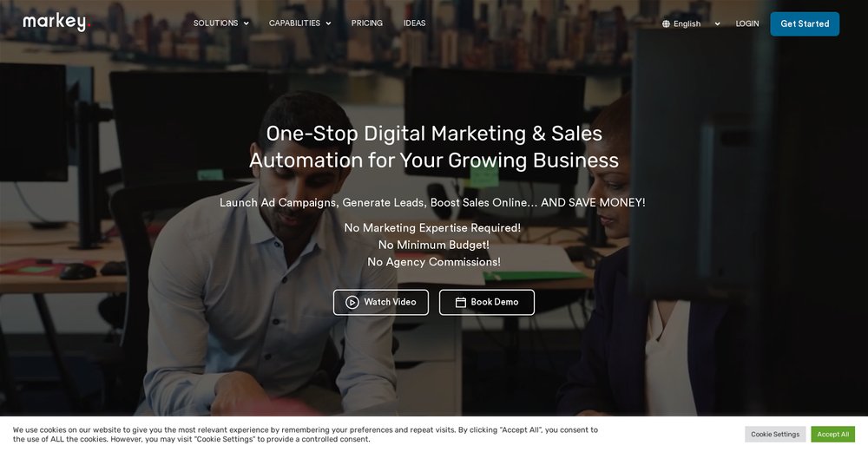Screen dimensions: 868x452
Task: Open Cookie Settings
Action: (775, 435)
